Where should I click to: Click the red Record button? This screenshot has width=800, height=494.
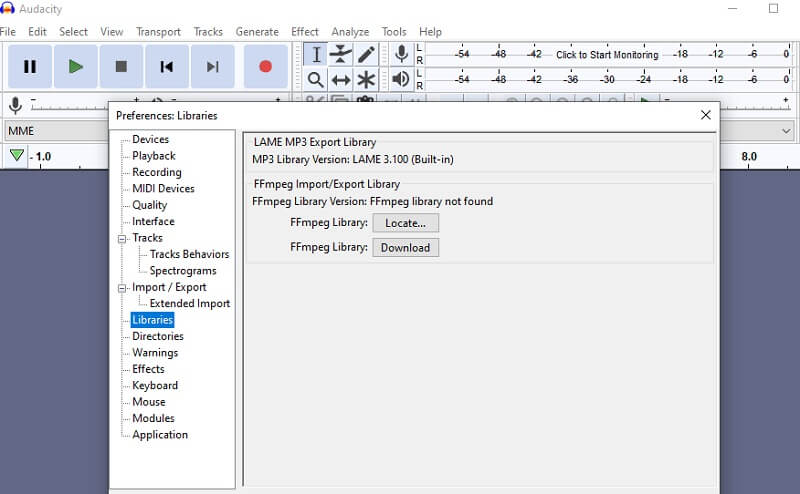(265, 66)
